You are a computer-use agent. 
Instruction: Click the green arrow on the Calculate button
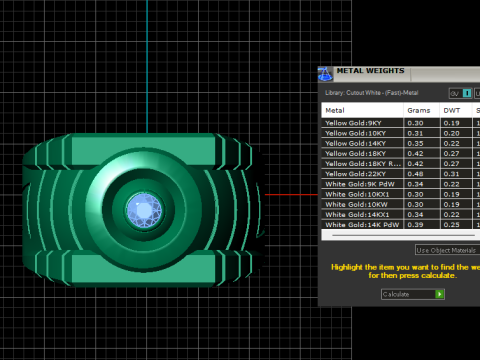440,294
